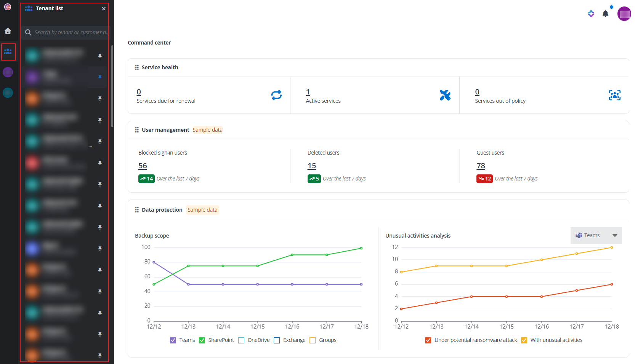Click the Home icon in left sidebar
Image resolution: width=635 pixels, height=364 pixels.
pos(8,31)
